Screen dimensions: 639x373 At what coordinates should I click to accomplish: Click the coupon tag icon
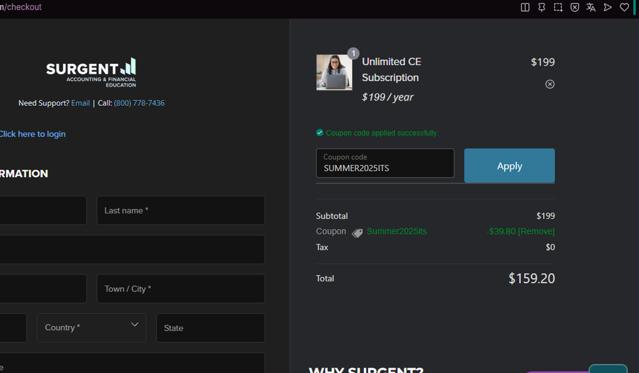[x=357, y=233]
